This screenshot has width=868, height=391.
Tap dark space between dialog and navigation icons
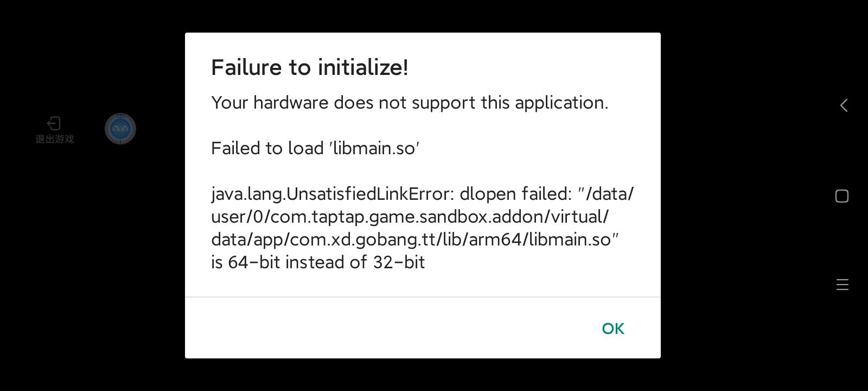pyautogui.click(x=749, y=195)
